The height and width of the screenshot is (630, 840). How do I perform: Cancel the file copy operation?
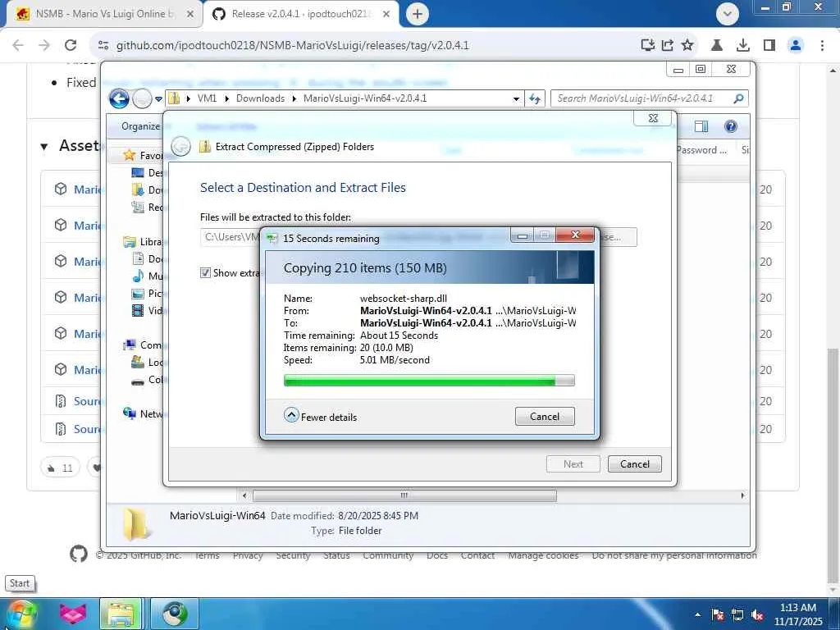[x=545, y=416]
